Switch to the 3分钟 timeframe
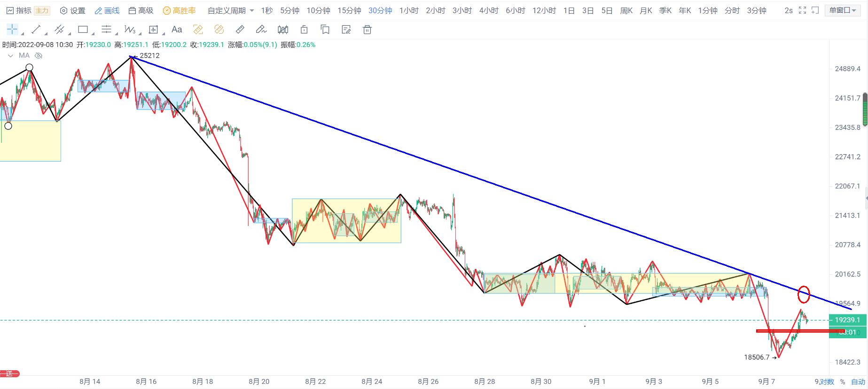Screen dimensions: 868x389 point(757,10)
